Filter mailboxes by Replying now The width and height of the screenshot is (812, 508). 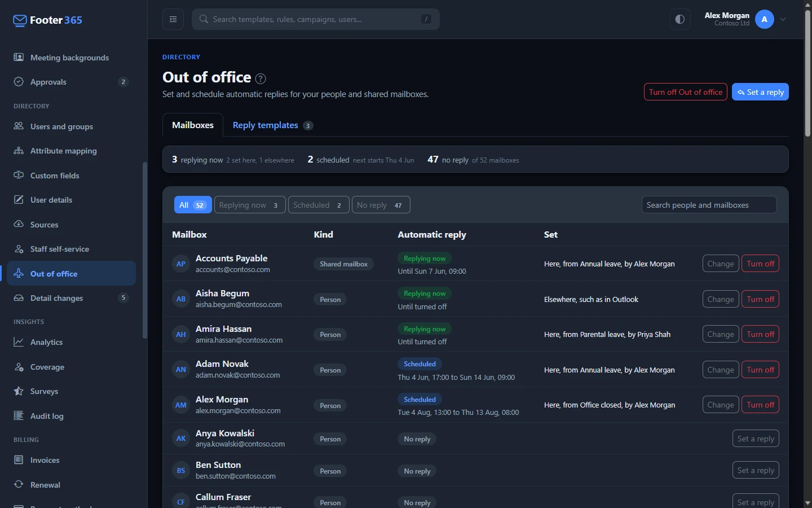[250, 205]
